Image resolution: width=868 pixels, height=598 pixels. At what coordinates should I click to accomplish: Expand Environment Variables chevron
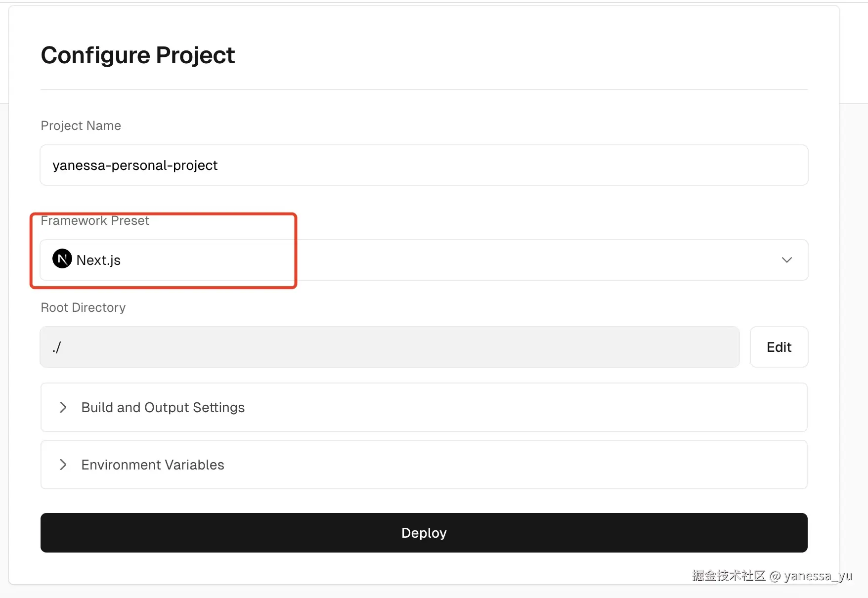63,465
